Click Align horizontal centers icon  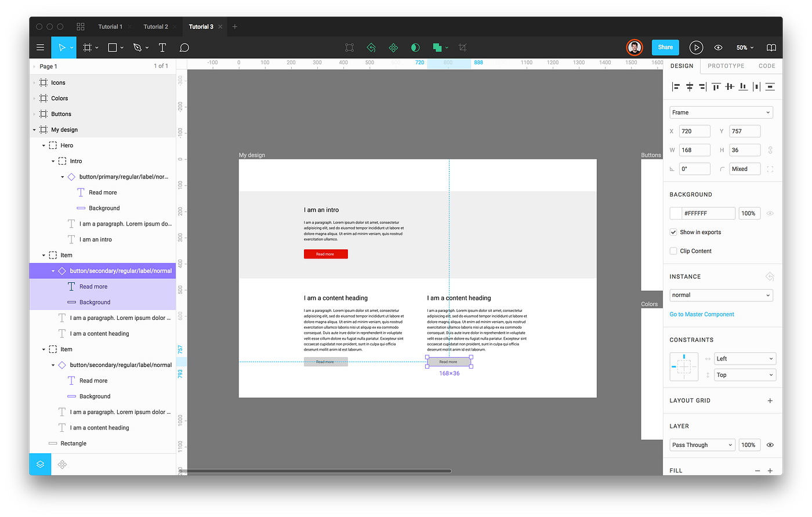(x=690, y=86)
